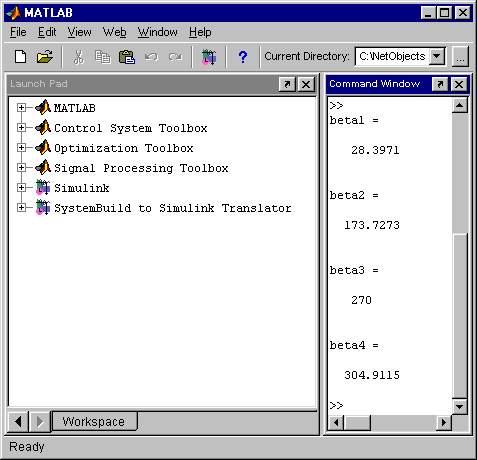The image size is (477, 460).
Task: Open the Current Directory dropdown arrow
Action: pyautogui.click(x=437, y=56)
